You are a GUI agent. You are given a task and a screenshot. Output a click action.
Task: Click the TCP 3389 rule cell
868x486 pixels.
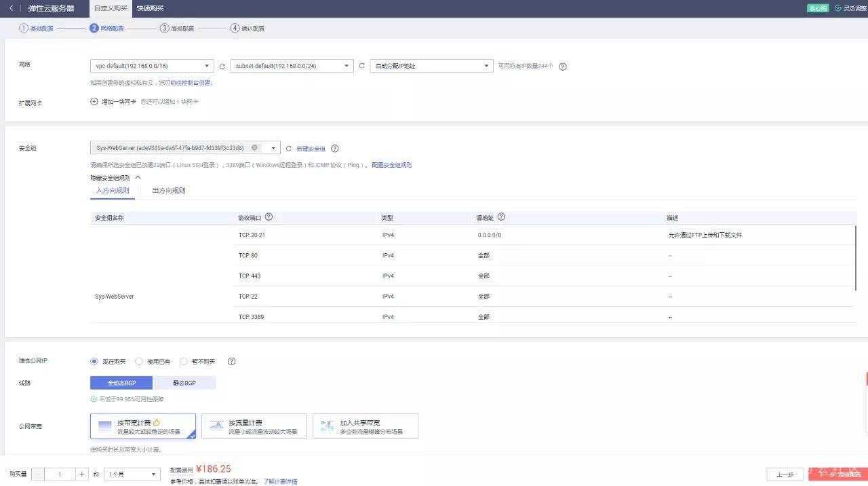click(x=250, y=317)
